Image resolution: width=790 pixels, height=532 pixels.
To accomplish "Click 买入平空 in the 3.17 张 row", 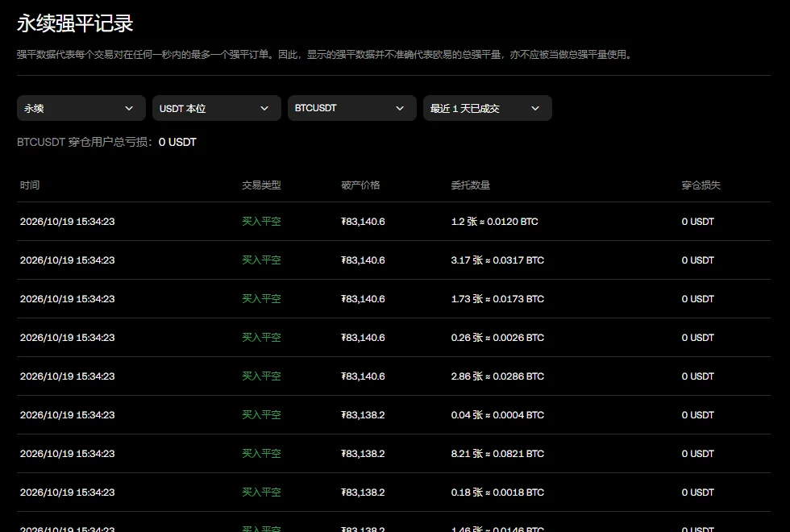I will click(x=261, y=260).
